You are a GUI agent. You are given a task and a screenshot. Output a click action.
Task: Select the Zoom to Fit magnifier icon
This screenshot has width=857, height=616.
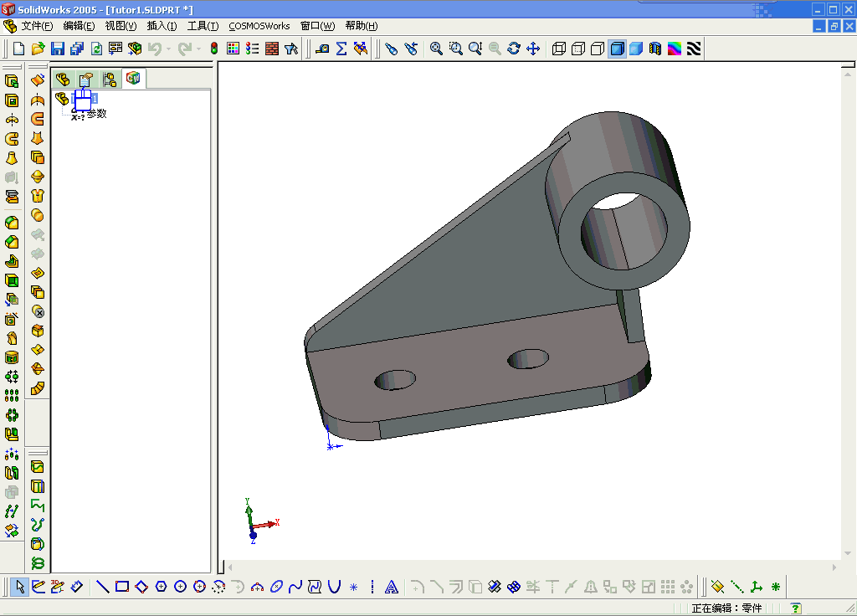pos(436,49)
